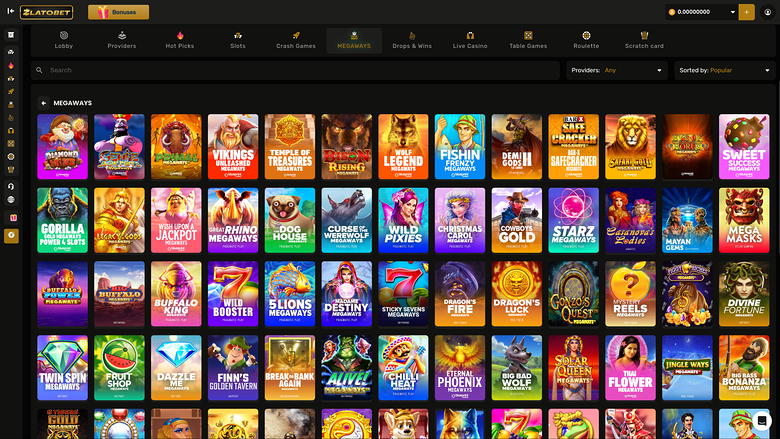Open Drops & Wins tab
The width and height of the screenshot is (780, 439).
pos(412,40)
